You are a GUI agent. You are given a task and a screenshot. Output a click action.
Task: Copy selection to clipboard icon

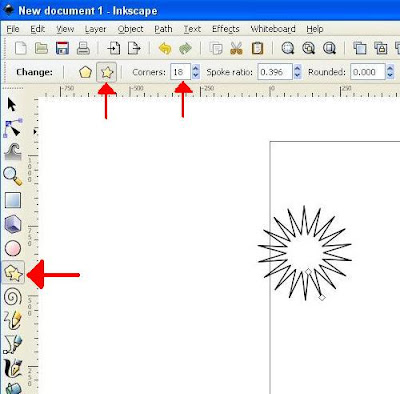[x=216, y=48]
